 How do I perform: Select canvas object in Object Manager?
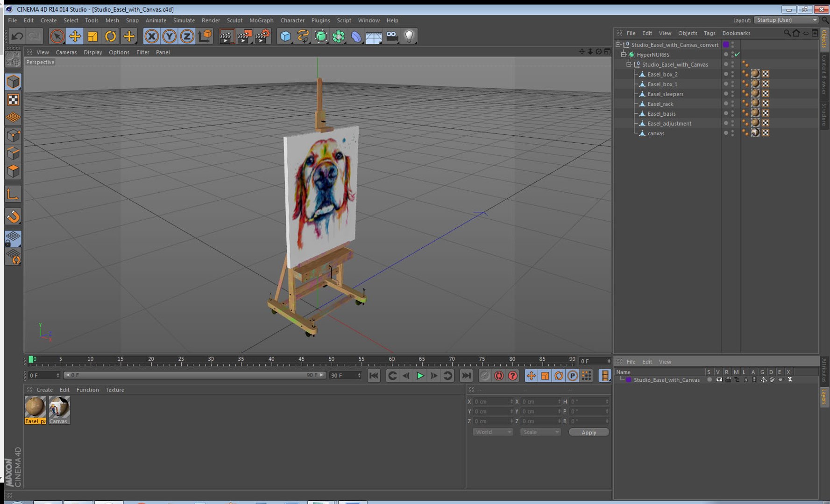pyautogui.click(x=656, y=133)
